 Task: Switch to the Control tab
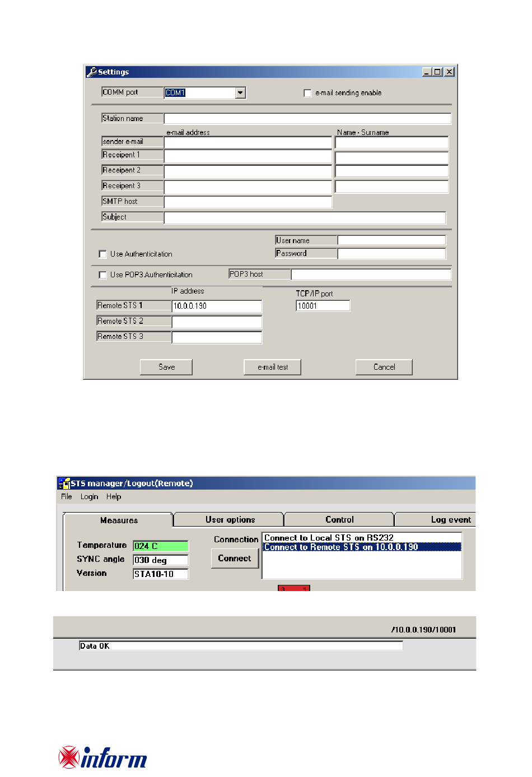click(x=339, y=520)
